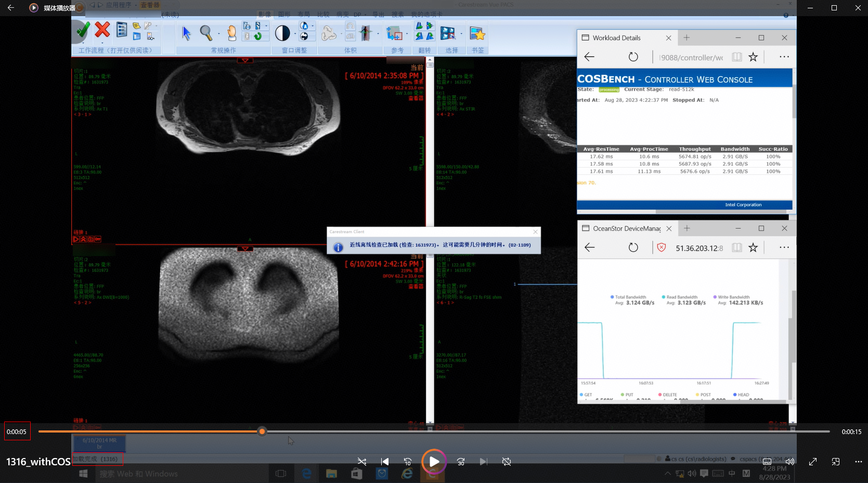This screenshot has width=868, height=483.
Task: Switch to mini player view
Action: 836,462
